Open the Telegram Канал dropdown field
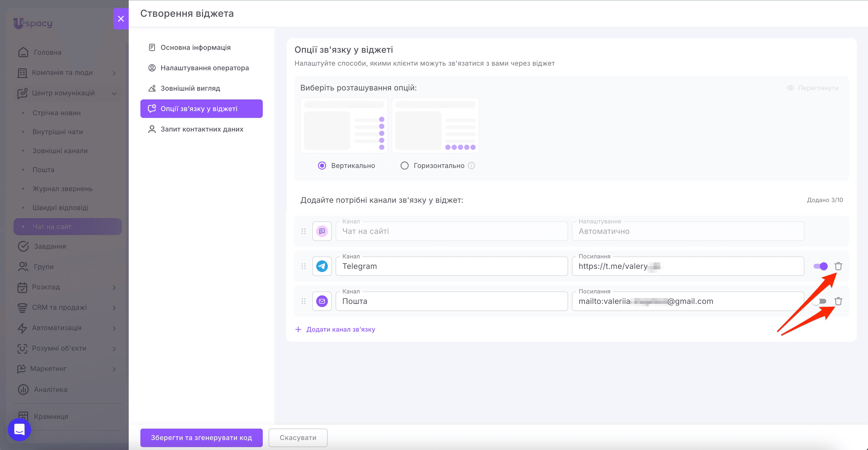Image resolution: width=868 pixels, height=450 pixels. (x=451, y=266)
